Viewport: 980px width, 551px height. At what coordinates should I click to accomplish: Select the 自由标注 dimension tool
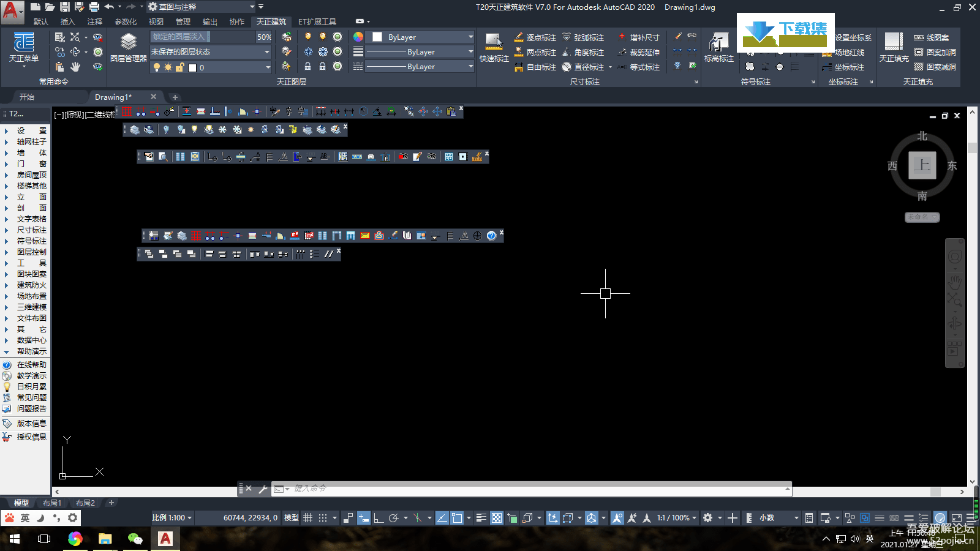535,67
